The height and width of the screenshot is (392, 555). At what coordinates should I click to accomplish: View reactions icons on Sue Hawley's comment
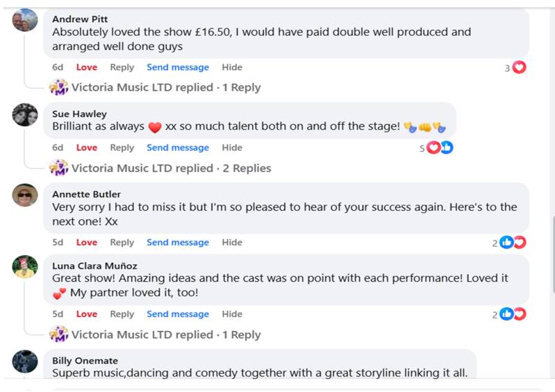pyautogui.click(x=440, y=148)
